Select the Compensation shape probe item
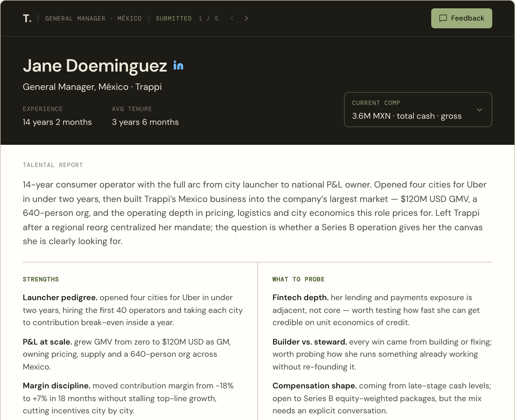This screenshot has height=420, width=515. click(382, 398)
